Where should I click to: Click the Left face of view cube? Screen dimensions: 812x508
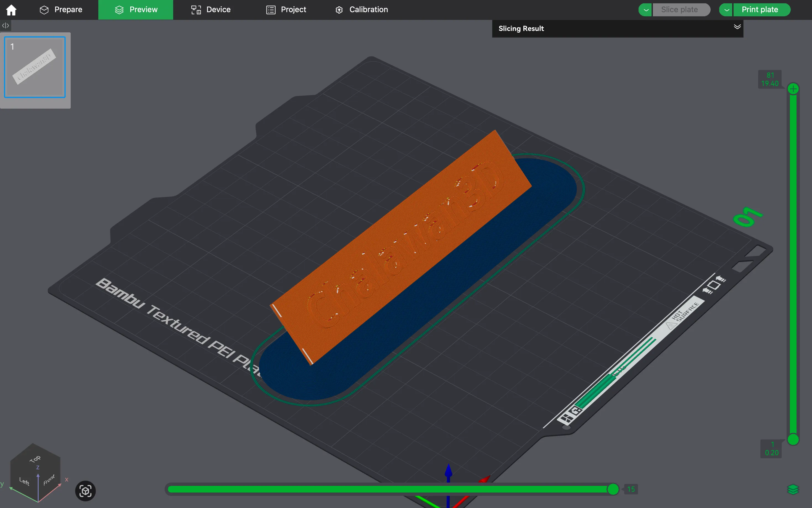pos(24,481)
